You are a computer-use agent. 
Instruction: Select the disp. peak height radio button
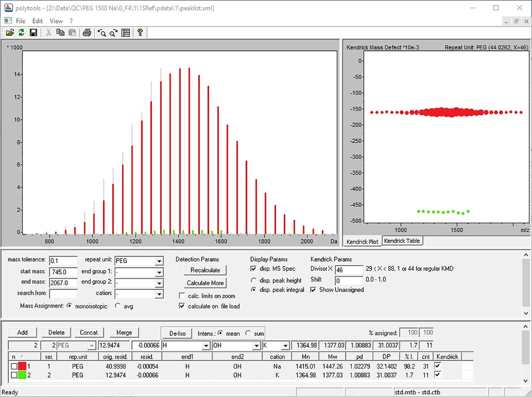[x=254, y=280]
